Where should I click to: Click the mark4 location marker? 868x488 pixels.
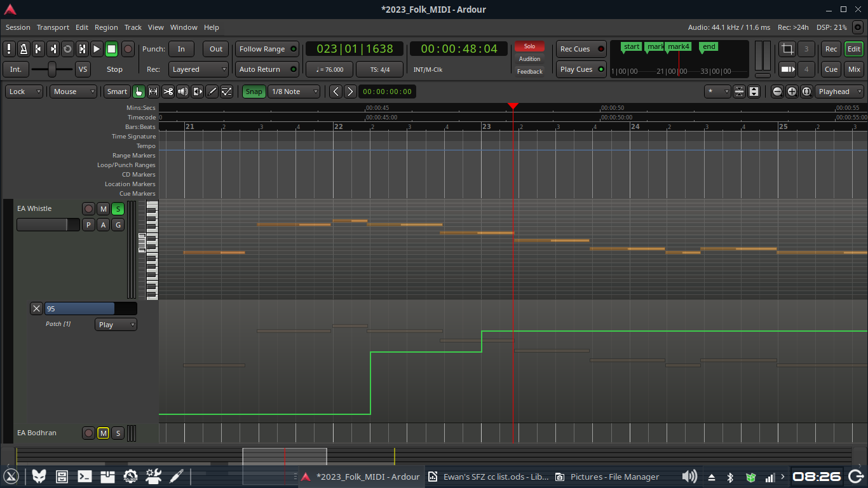pos(678,47)
